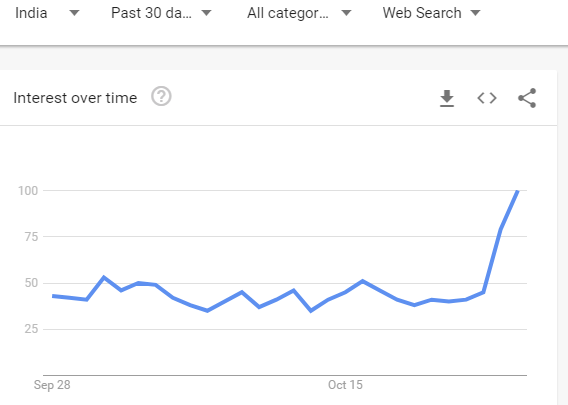568x405 pixels.
Task: Download the interest over time data
Action: click(447, 98)
